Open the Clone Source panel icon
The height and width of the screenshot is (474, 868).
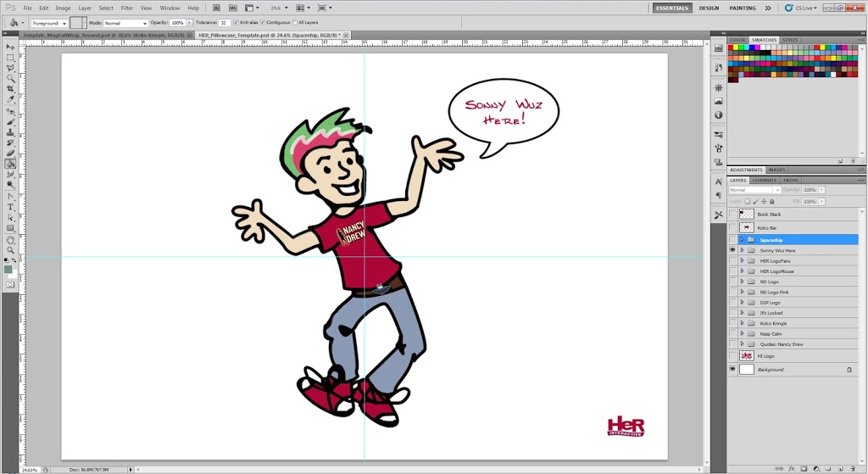[718, 162]
